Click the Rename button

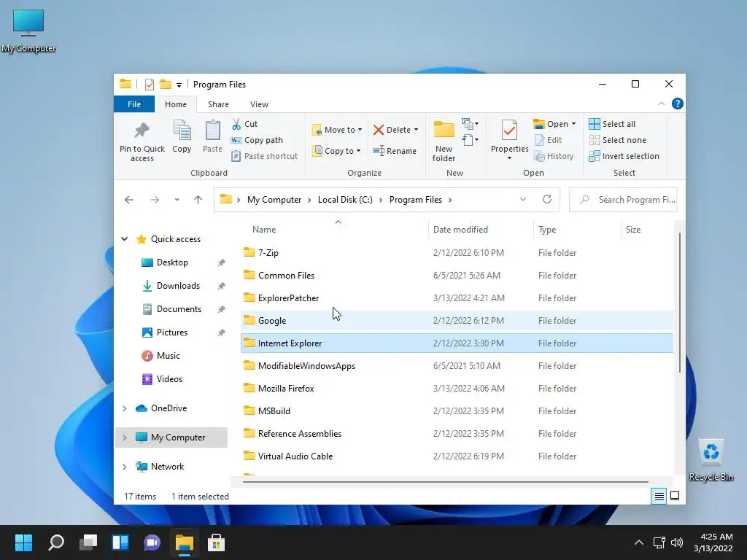click(395, 151)
